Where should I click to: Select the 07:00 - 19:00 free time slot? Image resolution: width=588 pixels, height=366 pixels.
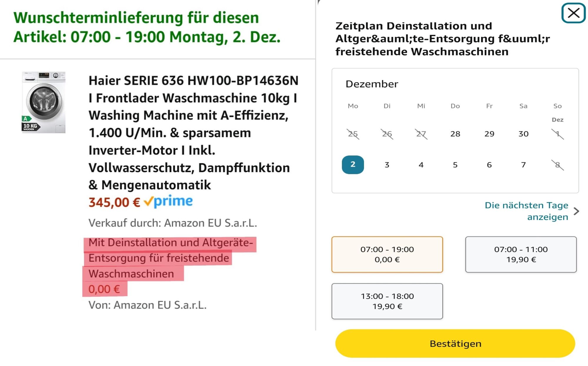tap(387, 254)
